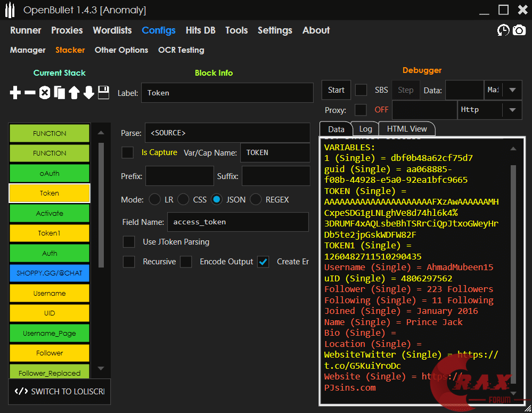
Task: Click the Field Name input box
Action: point(238,222)
